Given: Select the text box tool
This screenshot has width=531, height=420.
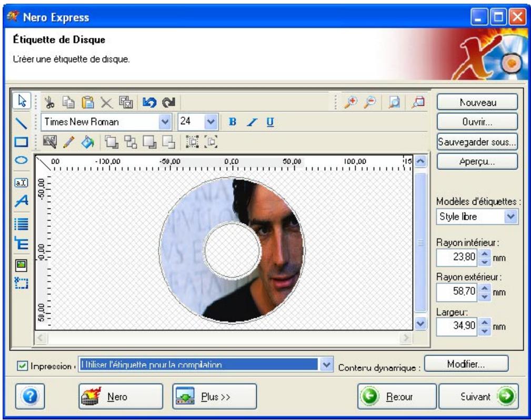Looking at the screenshot, I should 22,183.
